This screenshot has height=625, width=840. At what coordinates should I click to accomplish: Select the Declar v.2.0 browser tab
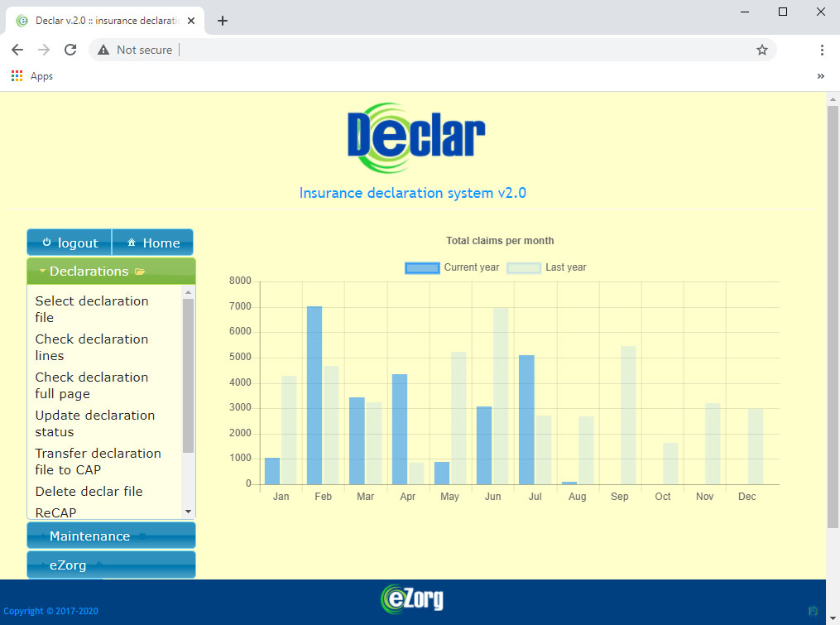(x=106, y=21)
